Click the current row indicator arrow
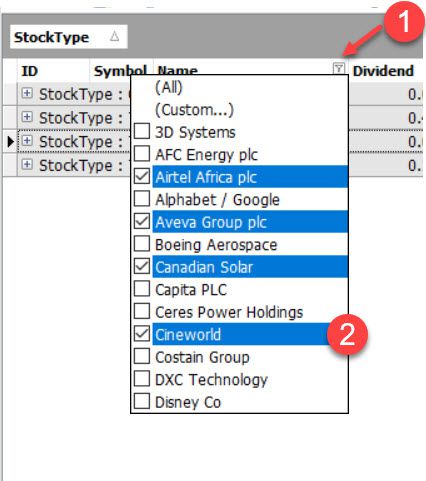 pos(10,141)
